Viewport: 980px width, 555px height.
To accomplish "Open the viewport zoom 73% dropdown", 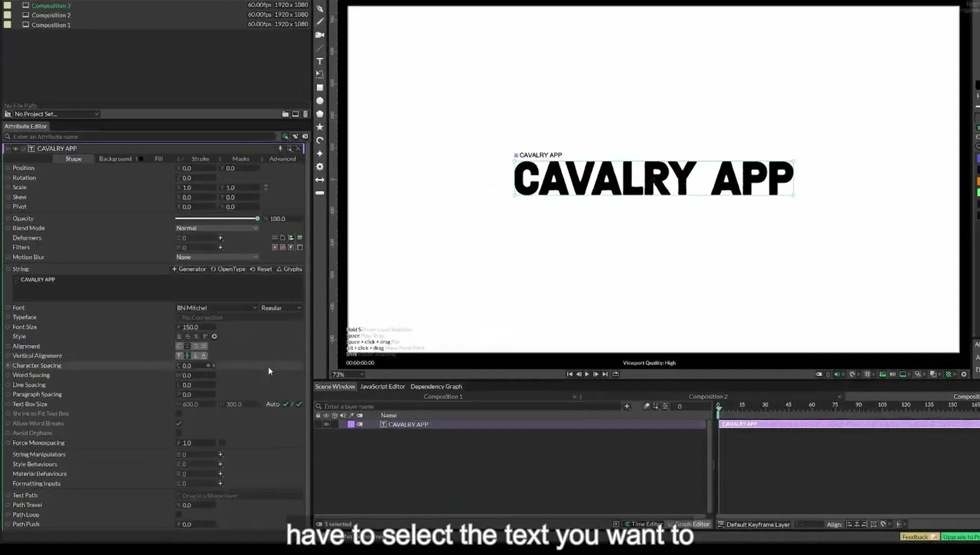I will [x=348, y=374].
